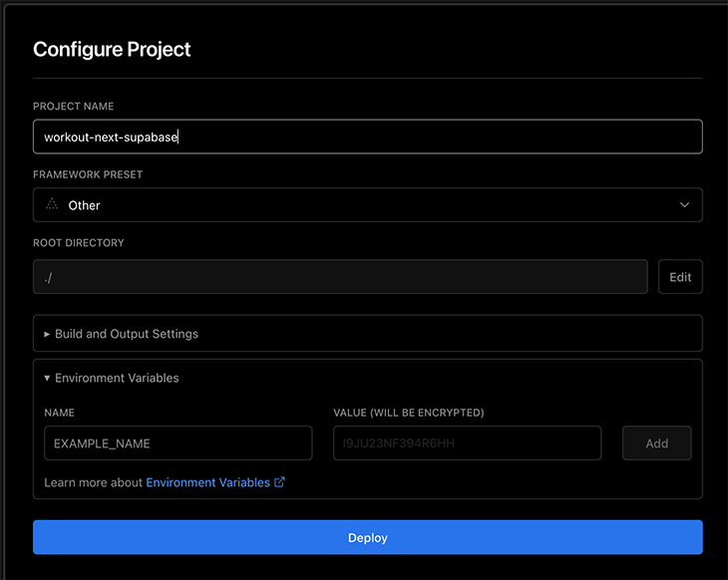Open the Framework Preset dropdown showing Other
The width and height of the screenshot is (728, 580).
click(x=367, y=204)
